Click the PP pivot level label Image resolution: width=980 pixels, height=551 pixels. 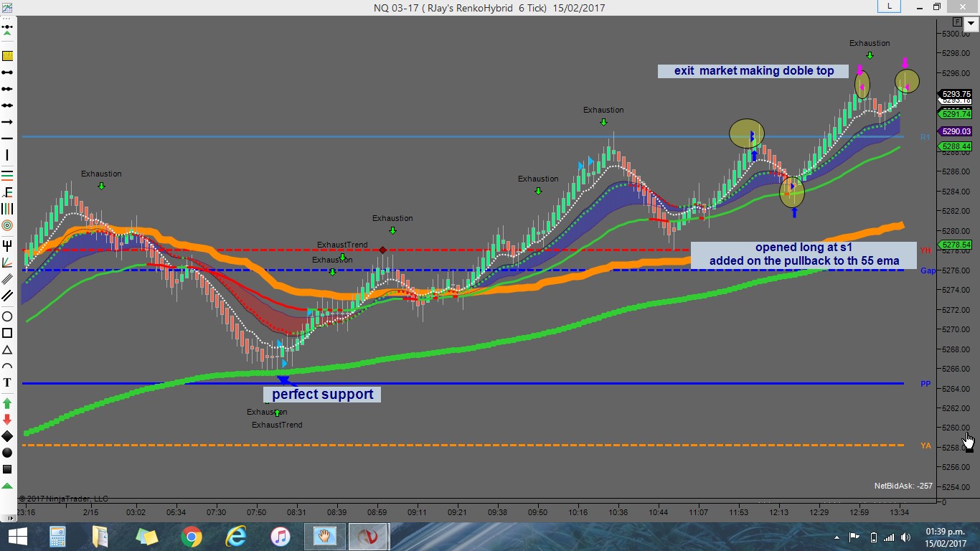click(925, 385)
